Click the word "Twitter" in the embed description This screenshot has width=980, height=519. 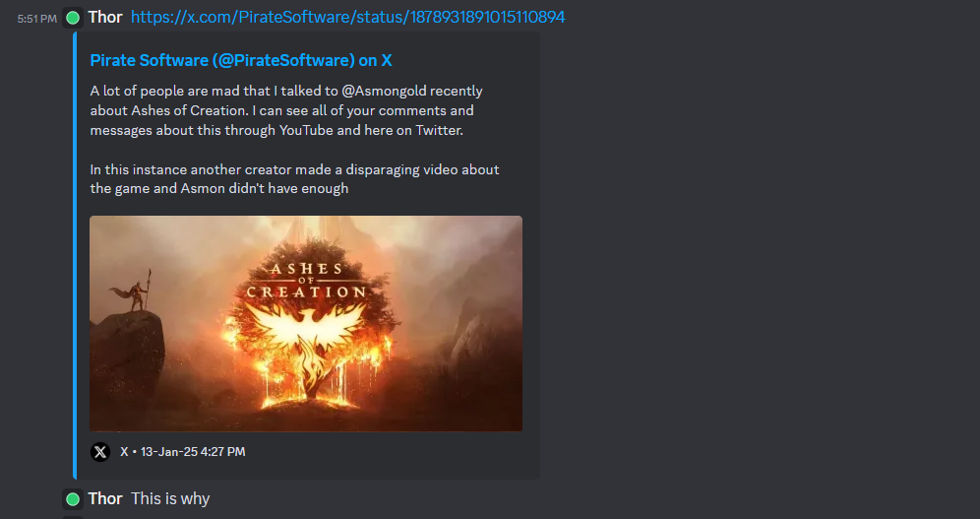point(438,131)
